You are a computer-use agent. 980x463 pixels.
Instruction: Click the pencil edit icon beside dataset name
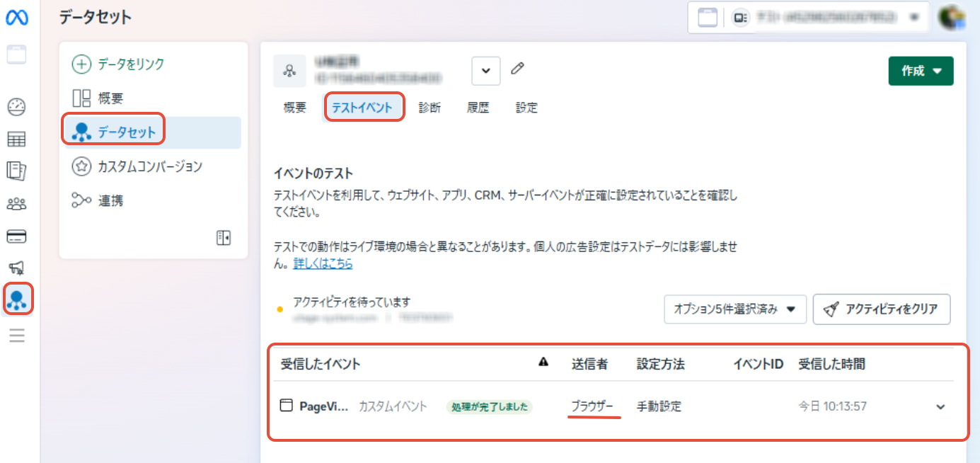coord(518,69)
